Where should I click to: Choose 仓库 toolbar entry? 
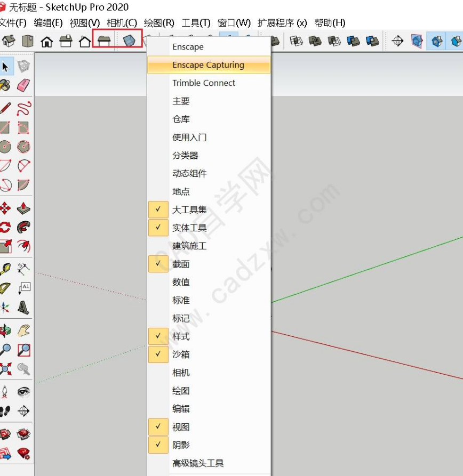click(x=209, y=119)
